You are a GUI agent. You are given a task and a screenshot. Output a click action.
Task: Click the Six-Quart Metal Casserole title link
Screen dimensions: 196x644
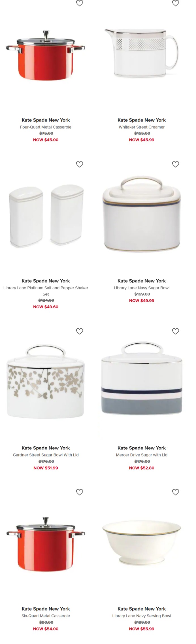pos(46,616)
